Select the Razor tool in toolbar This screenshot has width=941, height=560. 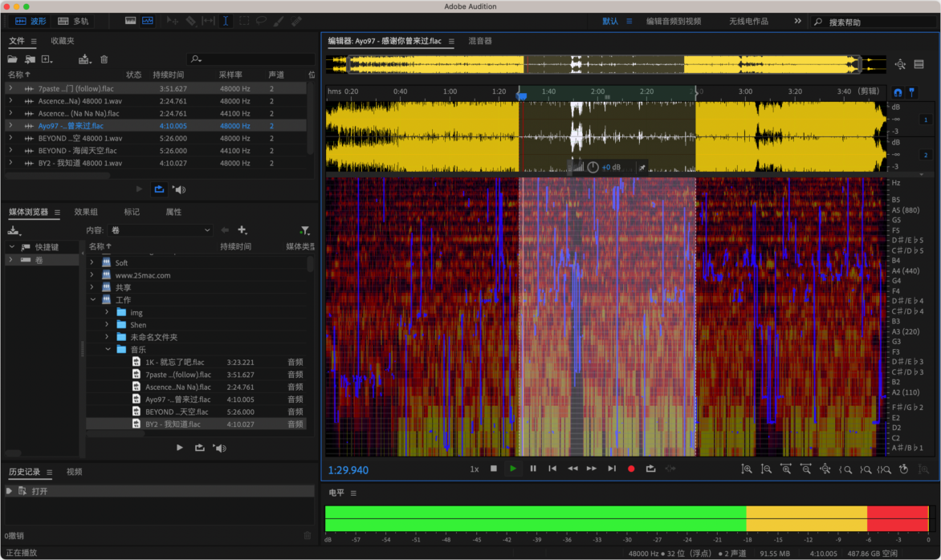pyautogui.click(x=190, y=21)
